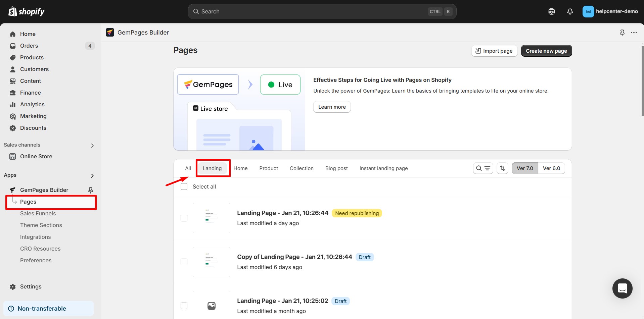
Task: Select Discounts from the sidebar
Action: pos(33,128)
